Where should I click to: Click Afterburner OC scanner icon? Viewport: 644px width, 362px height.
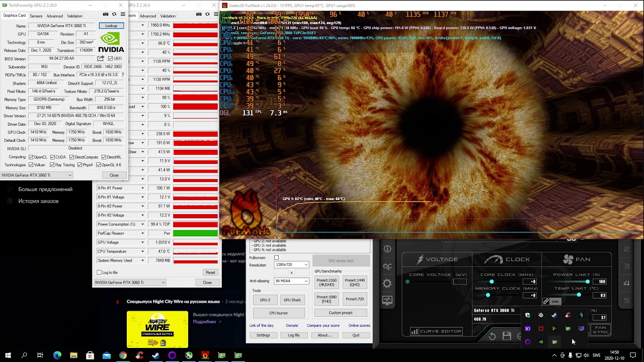tap(387, 266)
